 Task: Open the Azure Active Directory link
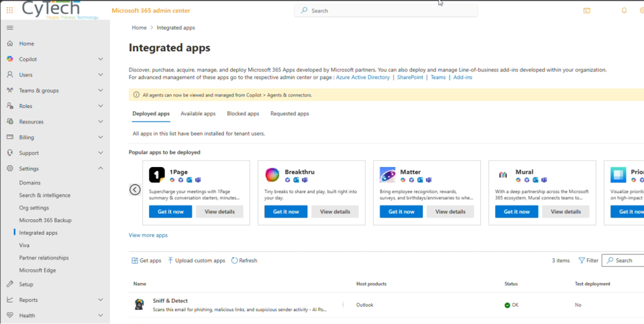tap(363, 77)
